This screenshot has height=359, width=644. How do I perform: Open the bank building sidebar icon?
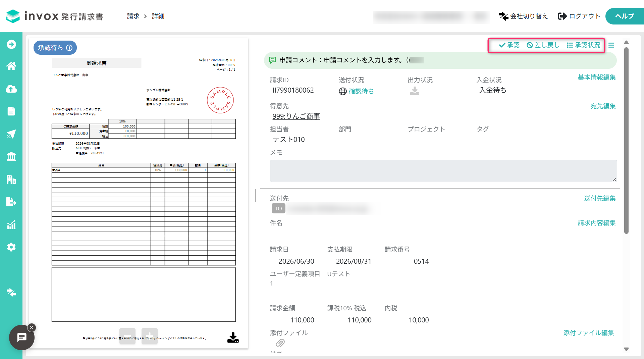(x=11, y=157)
